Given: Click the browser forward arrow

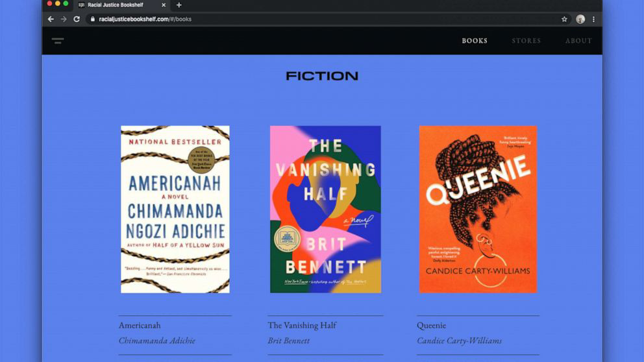Looking at the screenshot, I should point(63,19).
